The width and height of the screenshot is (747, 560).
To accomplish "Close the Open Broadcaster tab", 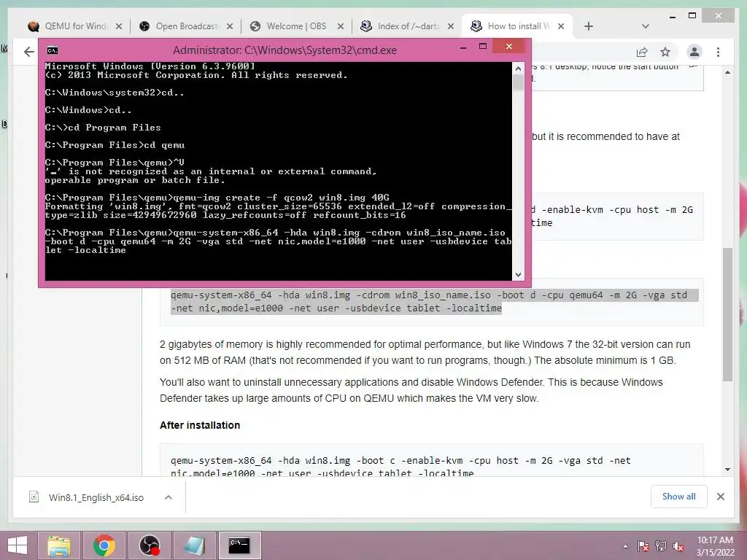I will coord(230,27).
